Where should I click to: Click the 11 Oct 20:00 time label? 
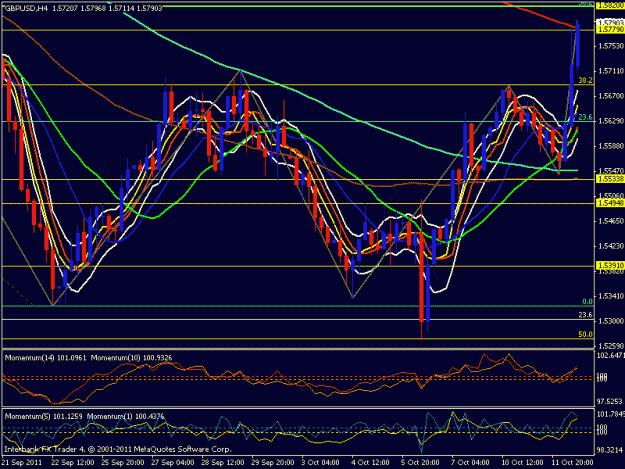click(x=572, y=463)
